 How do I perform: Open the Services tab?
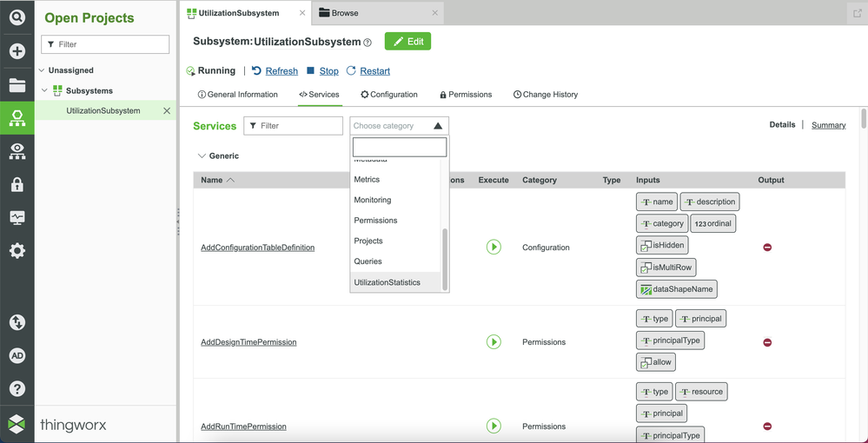(320, 95)
